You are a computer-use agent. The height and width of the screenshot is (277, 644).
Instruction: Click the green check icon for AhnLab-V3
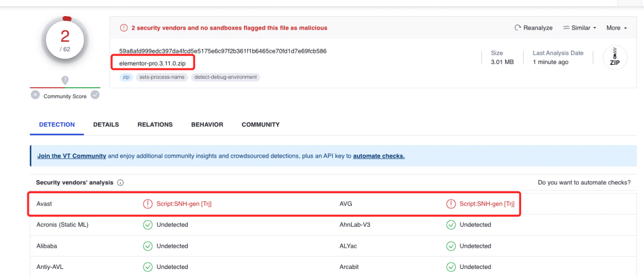click(451, 225)
